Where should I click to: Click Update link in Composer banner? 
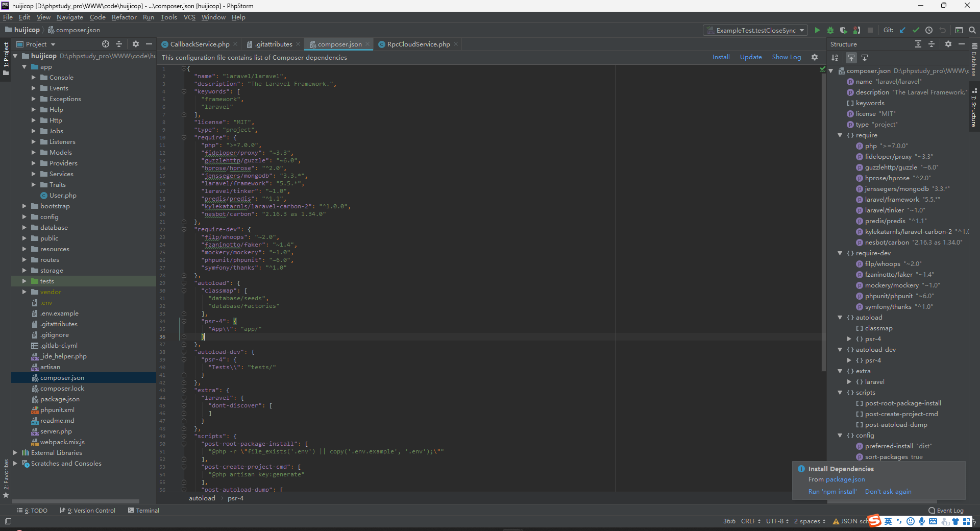[751, 57]
